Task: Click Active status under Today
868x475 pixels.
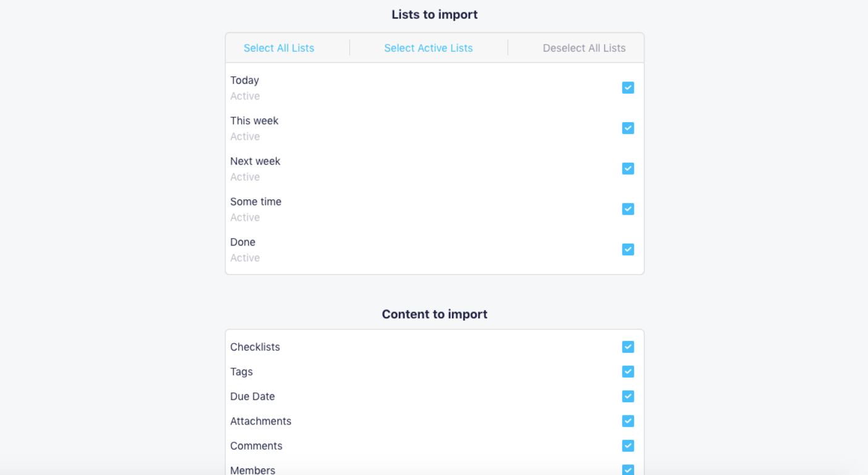Action: coord(245,96)
